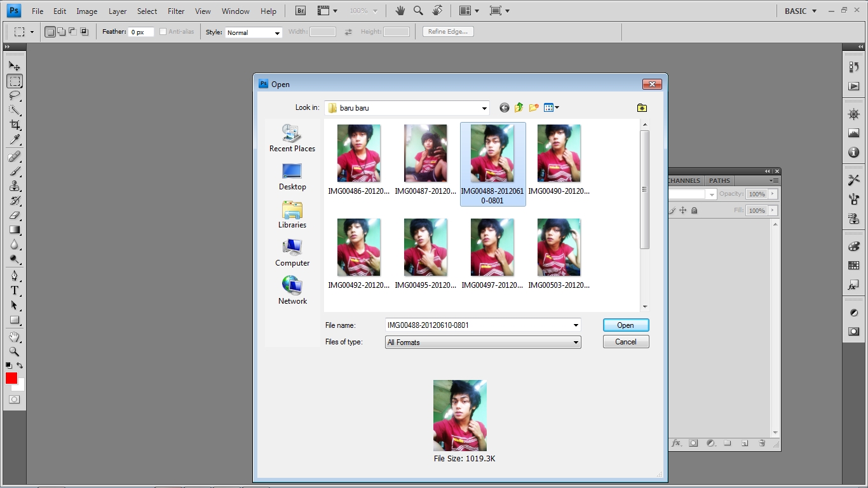
Task: Select the Lasso tool
Action: (15, 96)
